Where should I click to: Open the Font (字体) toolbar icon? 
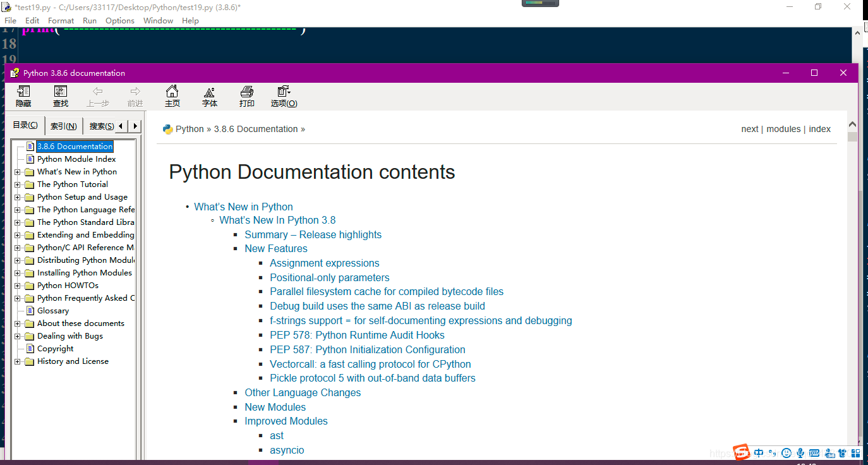click(x=210, y=92)
